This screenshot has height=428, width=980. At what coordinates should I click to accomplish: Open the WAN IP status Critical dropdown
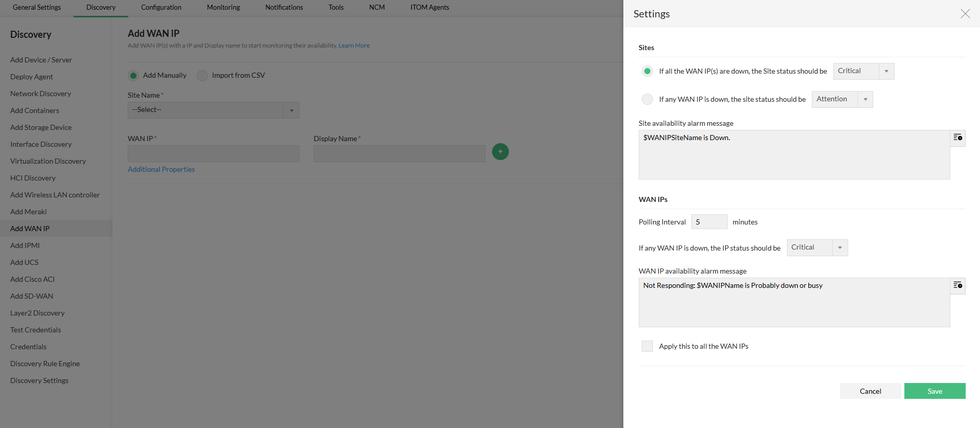click(817, 247)
